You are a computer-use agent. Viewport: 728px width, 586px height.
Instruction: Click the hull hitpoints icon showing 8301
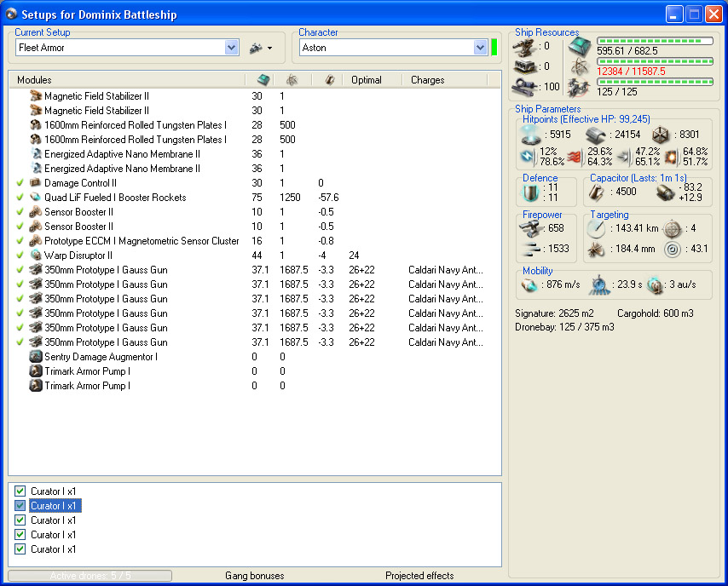click(660, 135)
